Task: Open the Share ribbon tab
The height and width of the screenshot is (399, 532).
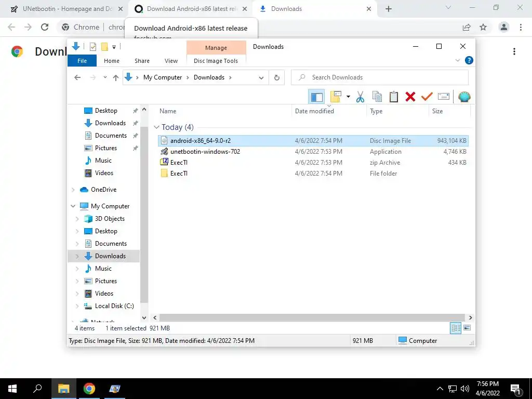Action: tap(142, 61)
